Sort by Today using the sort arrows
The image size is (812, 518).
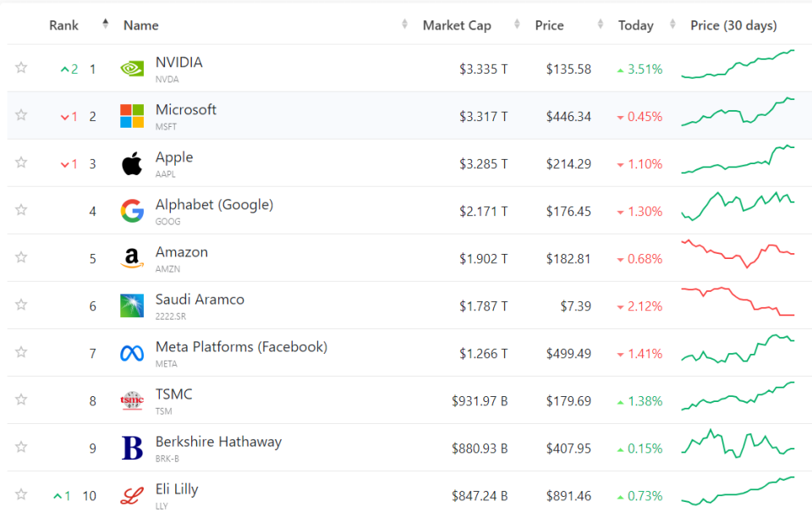pos(672,24)
